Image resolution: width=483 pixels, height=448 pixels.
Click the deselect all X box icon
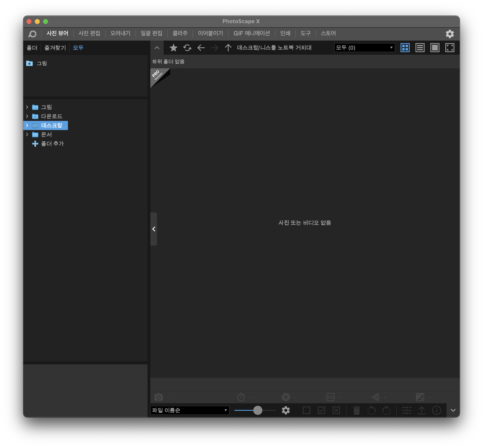pos(336,410)
